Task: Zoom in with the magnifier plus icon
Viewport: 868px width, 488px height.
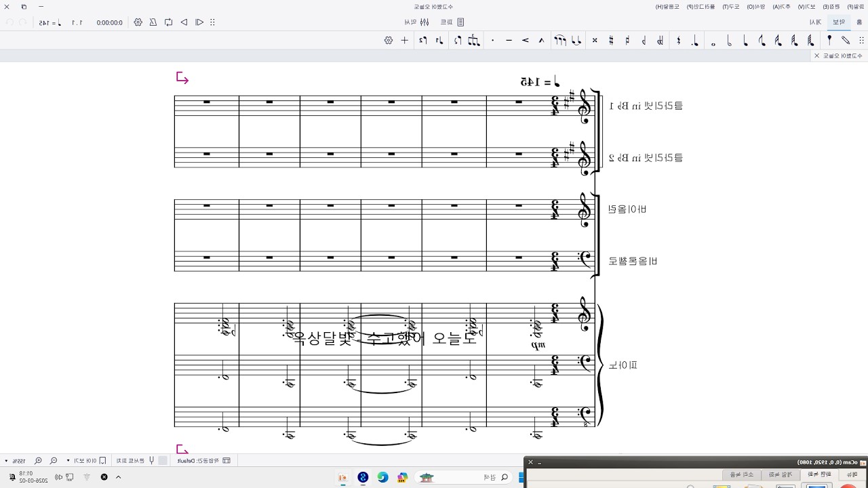Action: coord(38,460)
